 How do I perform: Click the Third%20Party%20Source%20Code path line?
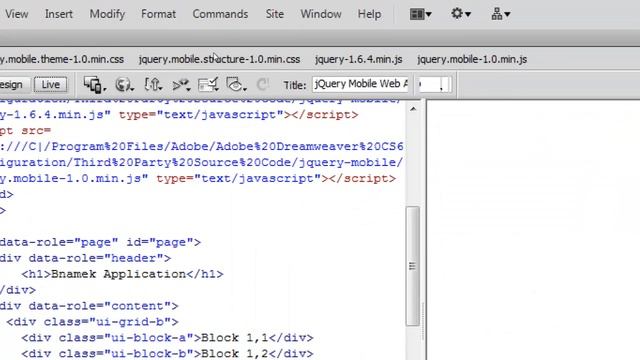pos(202,162)
